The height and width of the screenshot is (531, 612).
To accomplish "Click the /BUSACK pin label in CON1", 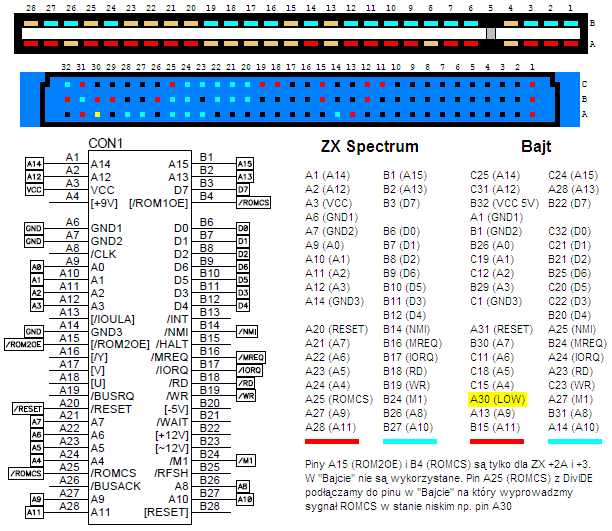I will pos(116,486).
